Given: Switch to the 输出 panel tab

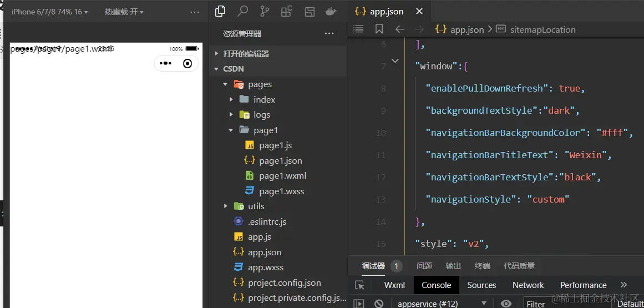Looking at the screenshot, I should [453, 266].
